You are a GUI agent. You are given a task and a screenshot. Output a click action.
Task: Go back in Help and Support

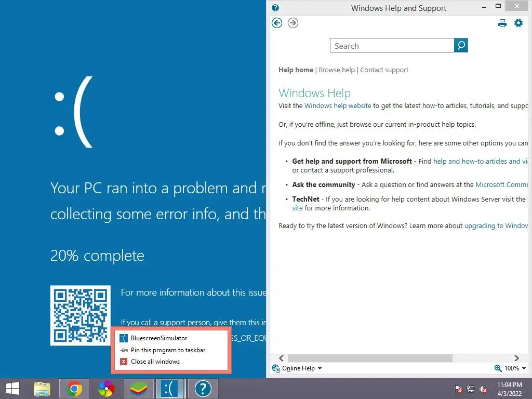pos(277,23)
